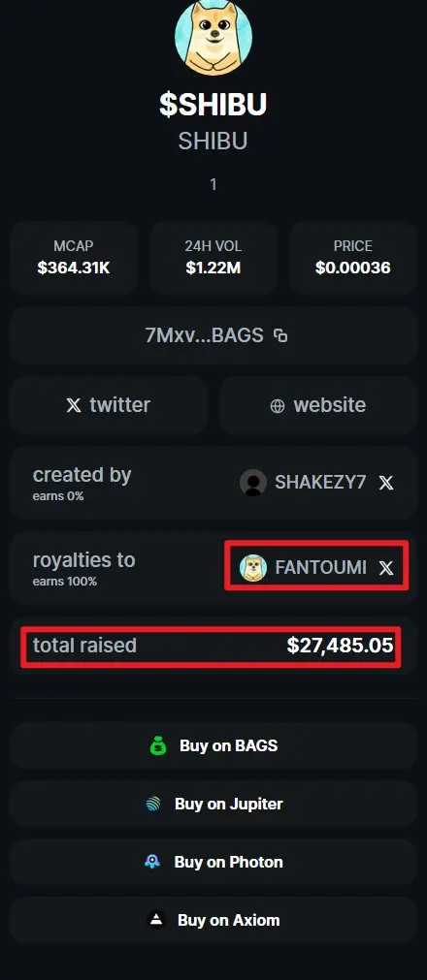Open FANTOUMI's dog profile avatar
This screenshot has width=427, height=980.
[253, 567]
